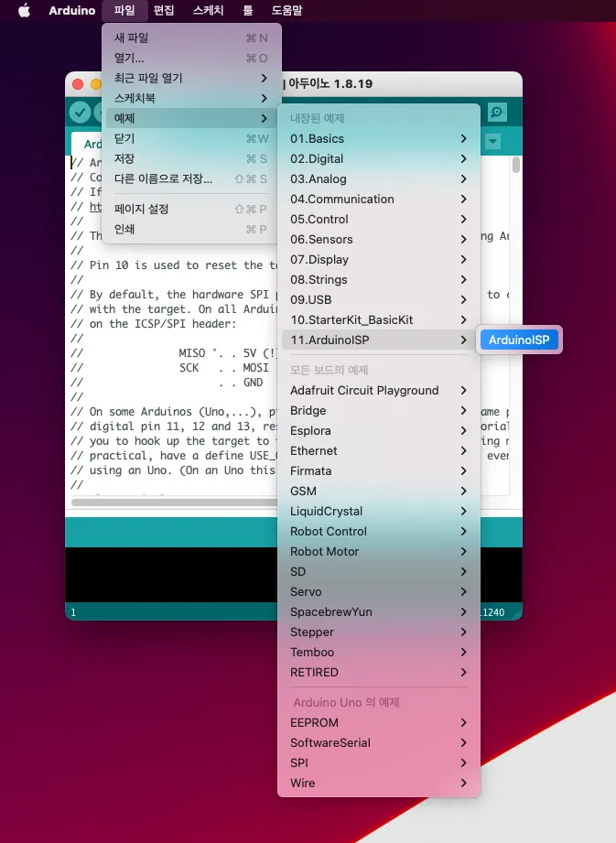The image size is (616, 843).
Task: Open the 도움말 menu
Action: pyautogui.click(x=287, y=10)
